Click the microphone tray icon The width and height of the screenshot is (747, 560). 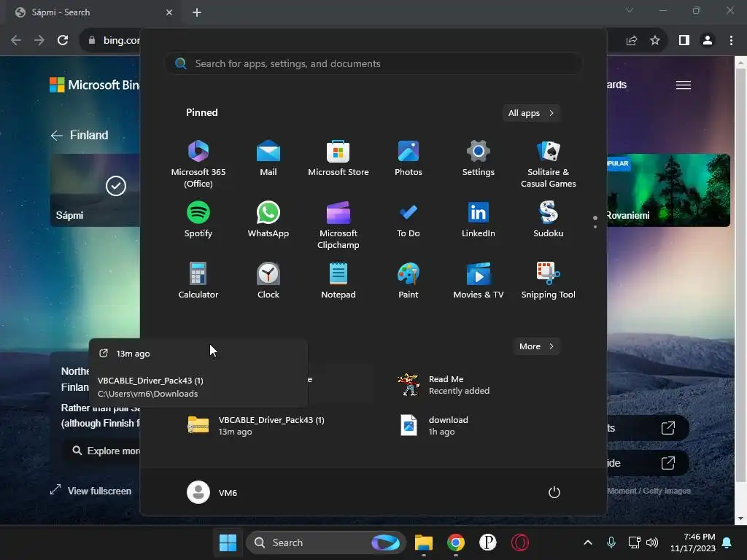pos(611,542)
